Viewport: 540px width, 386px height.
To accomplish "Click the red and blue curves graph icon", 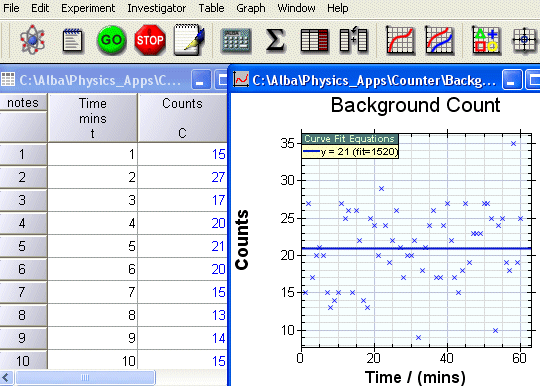I will tap(439, 40).
